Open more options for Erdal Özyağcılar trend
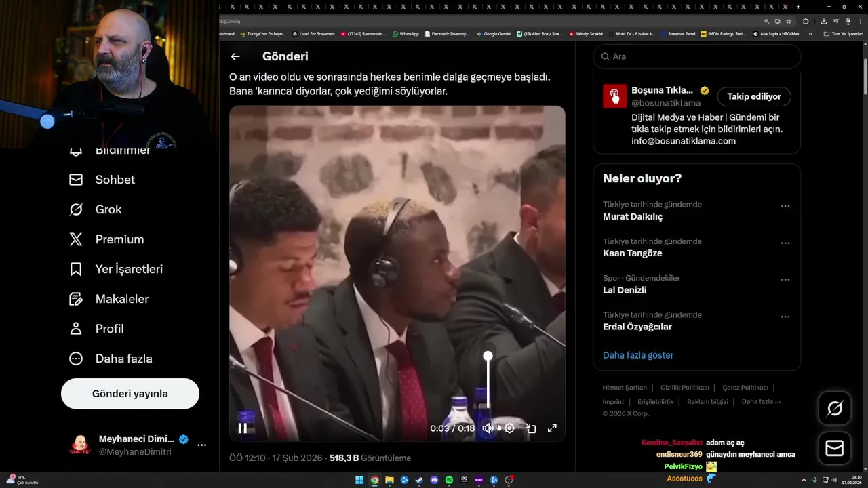The width and height of the screenshot is (868, 488). click(785, 317)
